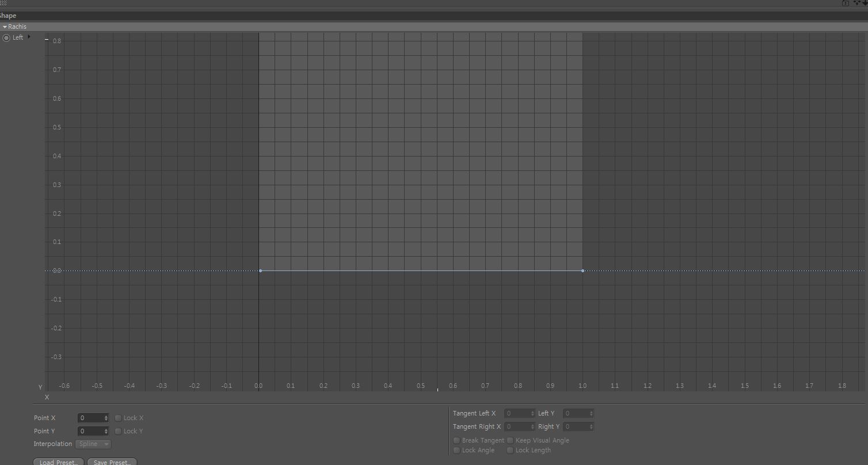Click the Point Y stepper arrows

[106, 431]
